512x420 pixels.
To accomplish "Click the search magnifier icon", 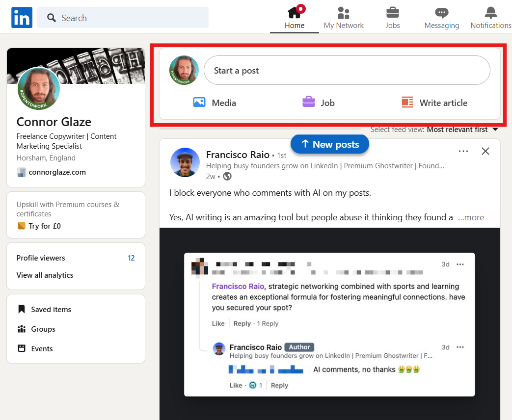I will [51, 18].
